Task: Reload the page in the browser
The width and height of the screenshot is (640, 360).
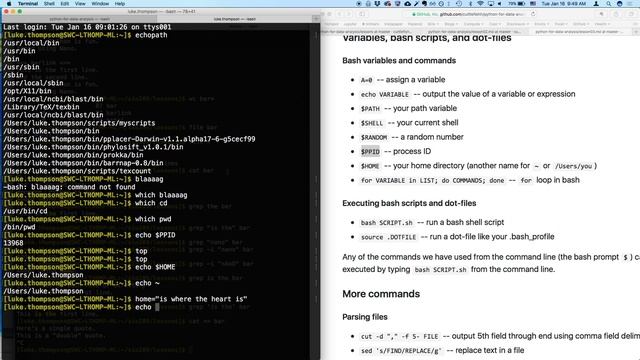Action: [533, 14]
